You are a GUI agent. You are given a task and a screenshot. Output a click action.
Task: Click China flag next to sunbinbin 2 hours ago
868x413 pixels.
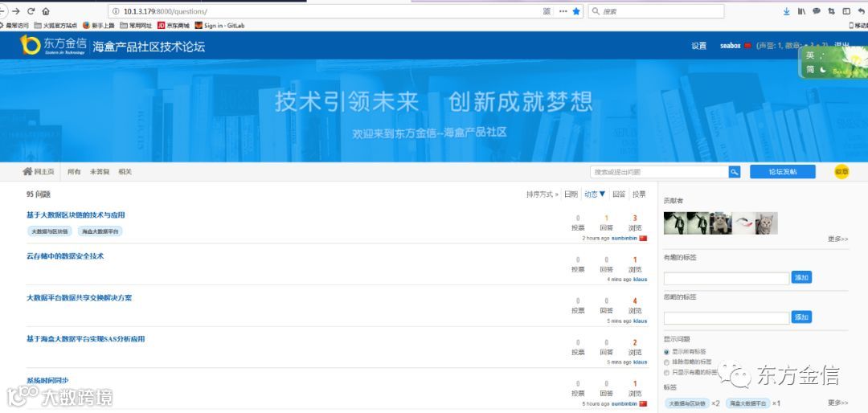[643, 238]
